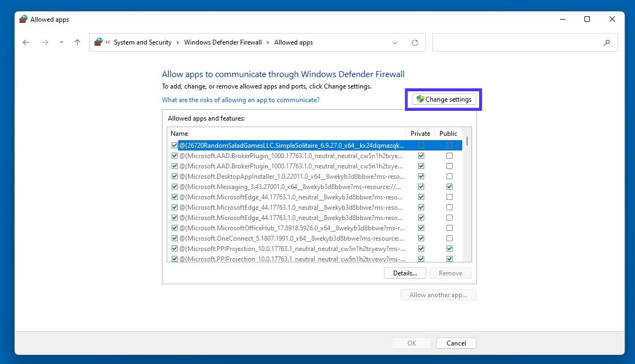
Task: Uncheck the SimpleSolitaire allowed app entry
Action: (x=174, y=145)
